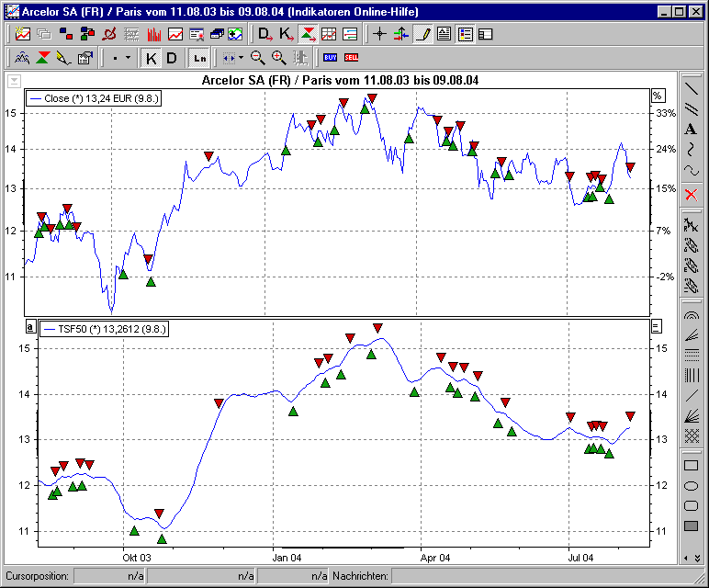Toggle the K candlestick chart mode

152,57
